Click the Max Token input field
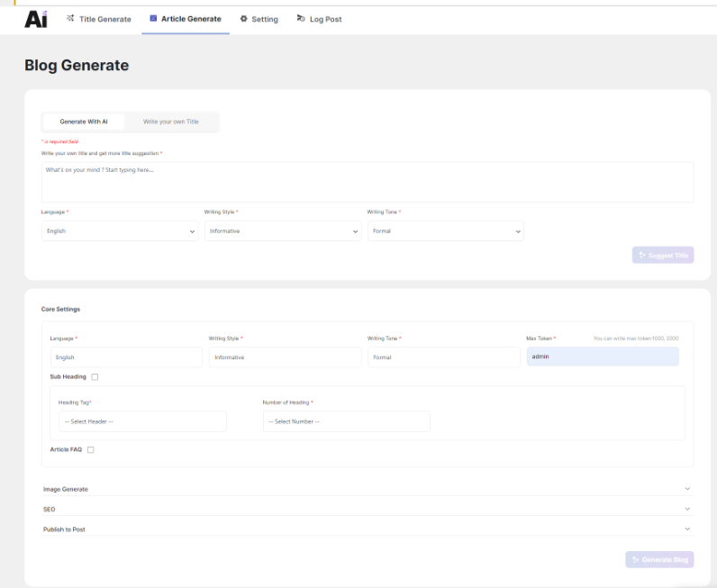Image resolution: width=717 pixels, height=588 pixels. 603,357
